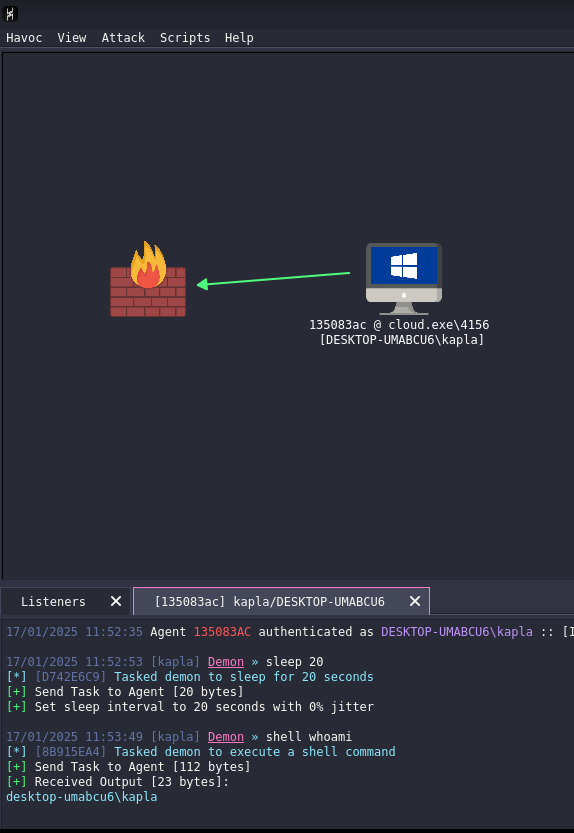This screenshot has width=574, height=833.
Task: Click the green connection arrow between nodes
Action: [x=274, y=279]
